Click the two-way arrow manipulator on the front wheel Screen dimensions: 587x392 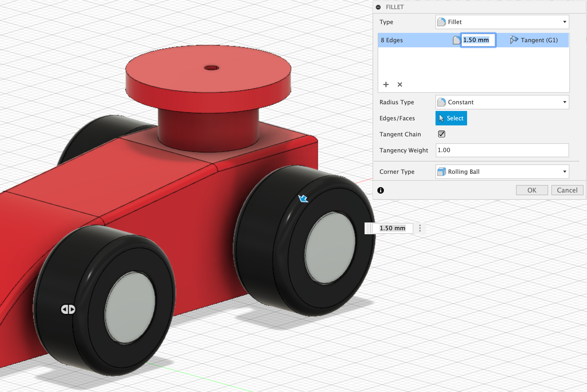click(68, 309)
